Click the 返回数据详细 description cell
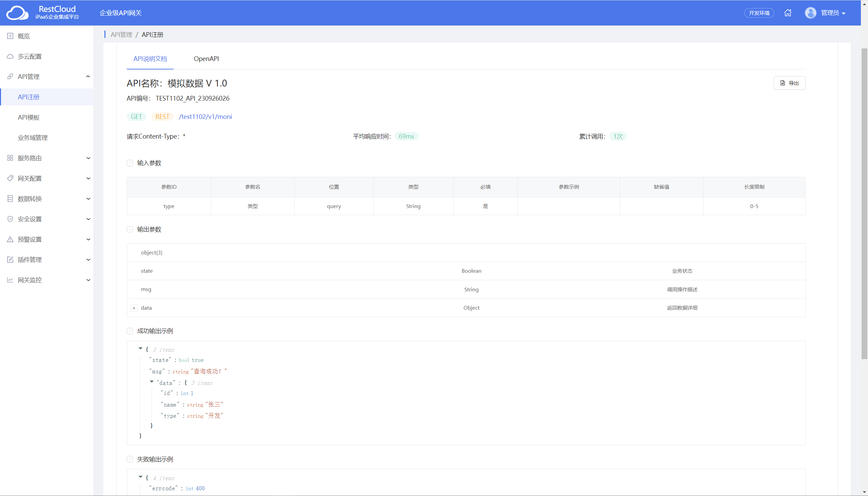868x496 pixels. click(682, 308)
